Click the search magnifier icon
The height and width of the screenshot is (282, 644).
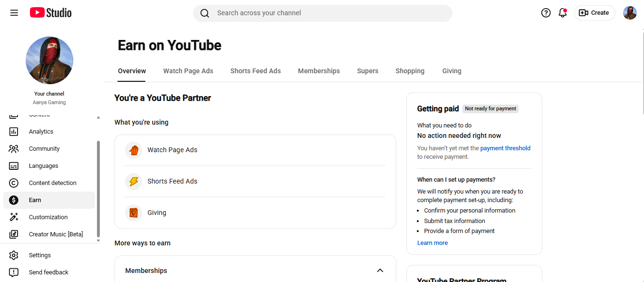205,13
